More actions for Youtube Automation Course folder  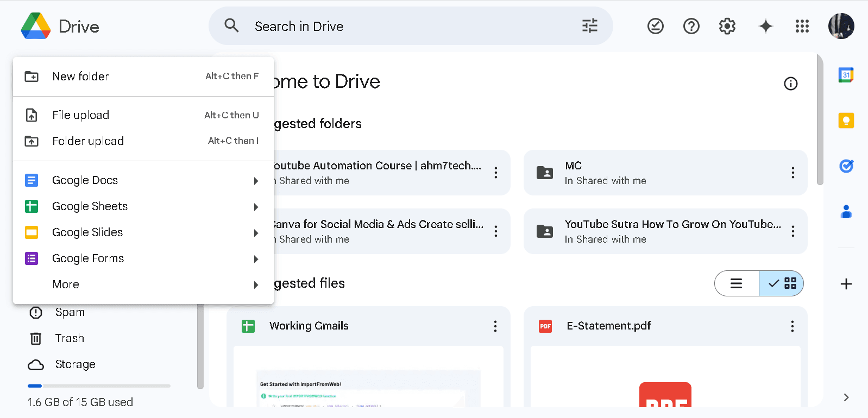click(x=496, y=173)
